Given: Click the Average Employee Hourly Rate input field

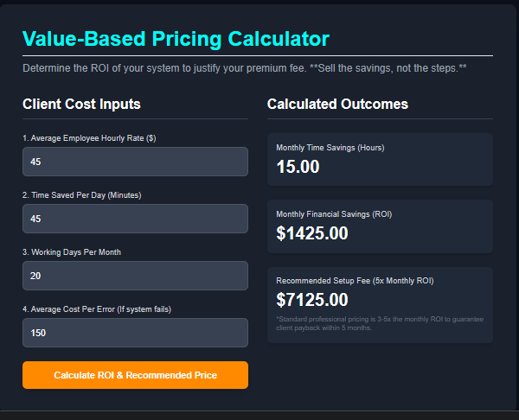Looking at the screenshot, I should tap(135, 162).
